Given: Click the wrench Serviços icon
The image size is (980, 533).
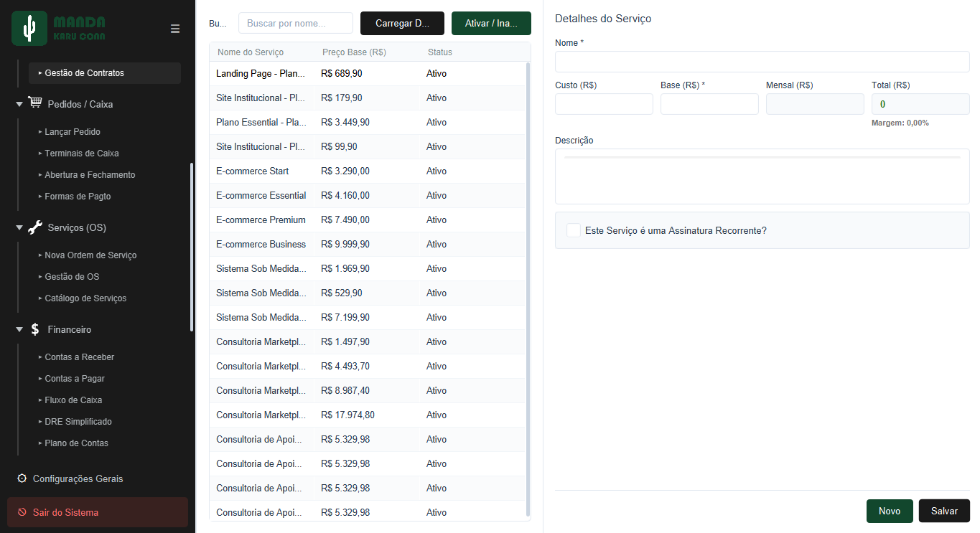Looking at the screenshot, I should (35, 227).
